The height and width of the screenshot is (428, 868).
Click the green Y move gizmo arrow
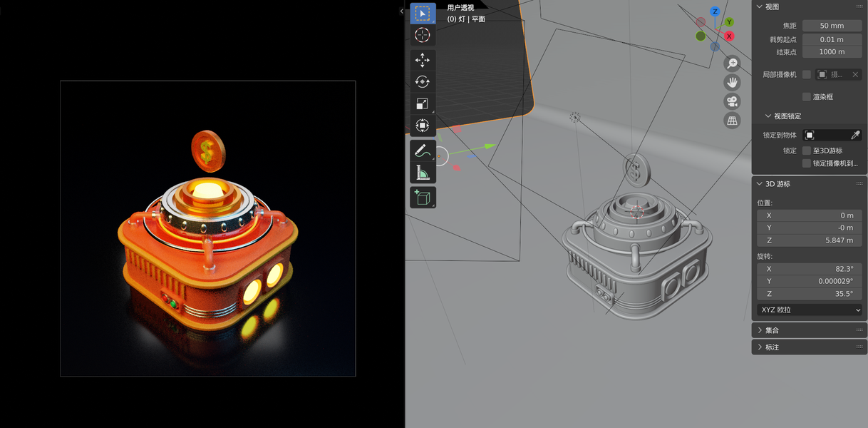pos(490,146)
